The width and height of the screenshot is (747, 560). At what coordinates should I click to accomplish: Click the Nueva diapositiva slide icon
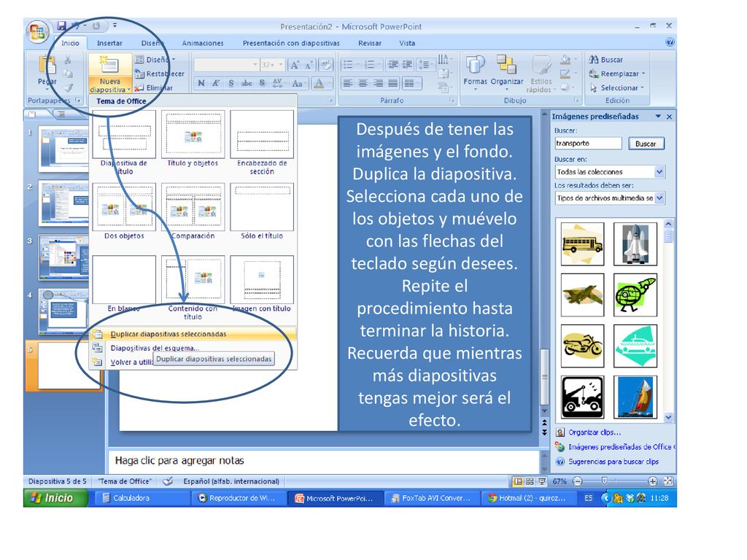click(109, 65)
